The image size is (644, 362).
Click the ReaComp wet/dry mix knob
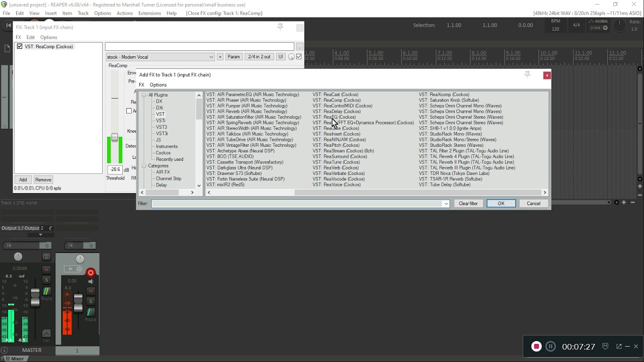[x=291, y=57]
